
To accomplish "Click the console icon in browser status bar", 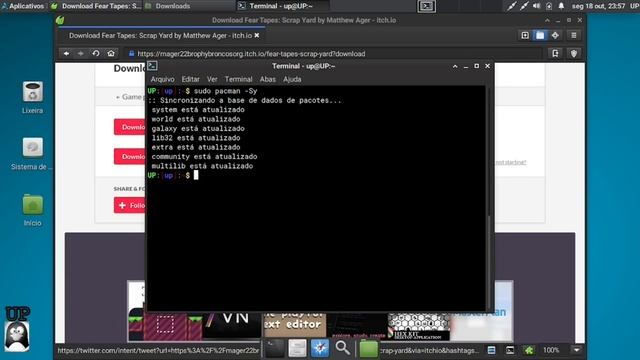I will 510,350.
